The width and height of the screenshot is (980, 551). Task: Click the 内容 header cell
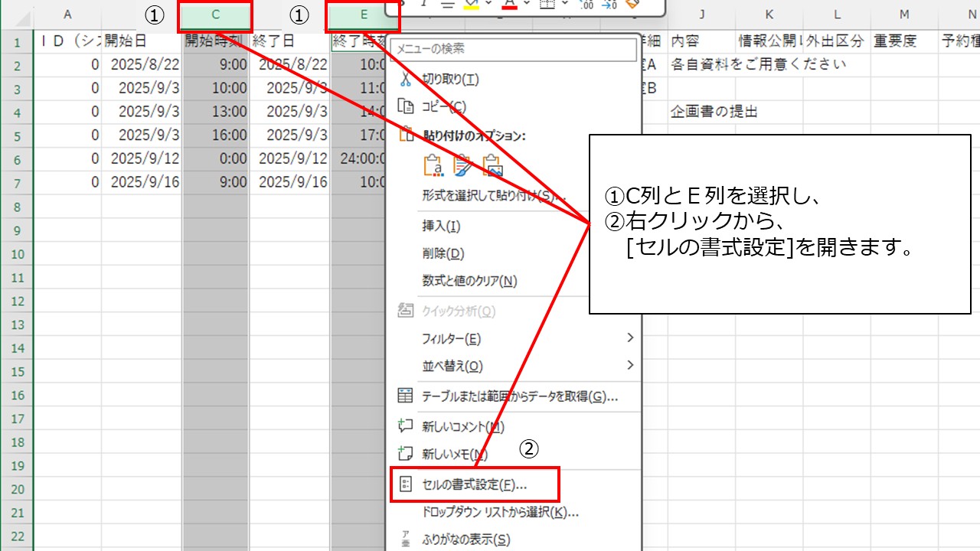pyautogui.click(x=701, y=42)
